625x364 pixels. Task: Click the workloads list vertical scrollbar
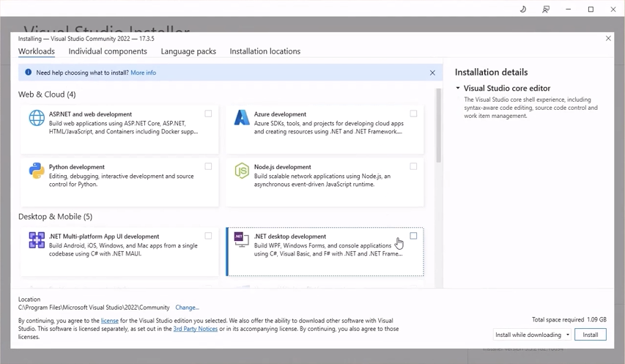[x=438, y=125]
